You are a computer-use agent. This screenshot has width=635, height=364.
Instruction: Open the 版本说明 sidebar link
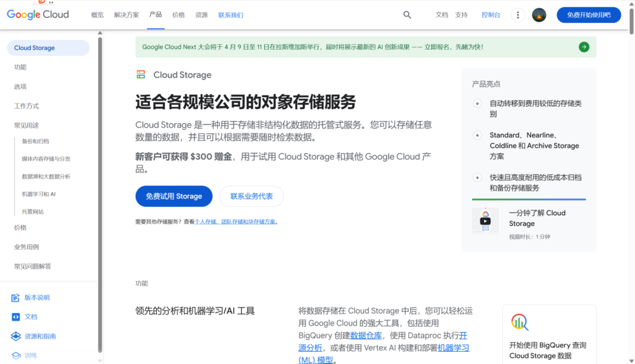[37, 298]
